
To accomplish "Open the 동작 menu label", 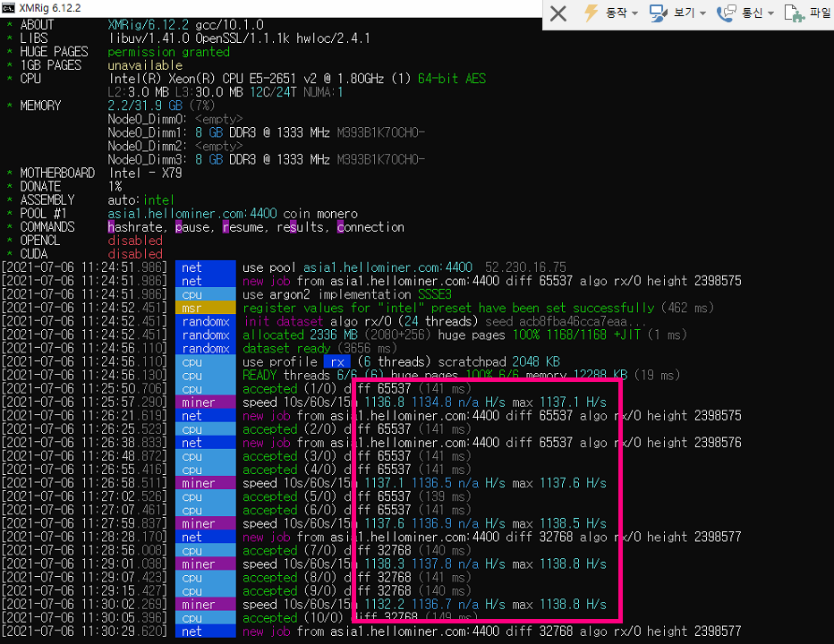I will 617,13.
